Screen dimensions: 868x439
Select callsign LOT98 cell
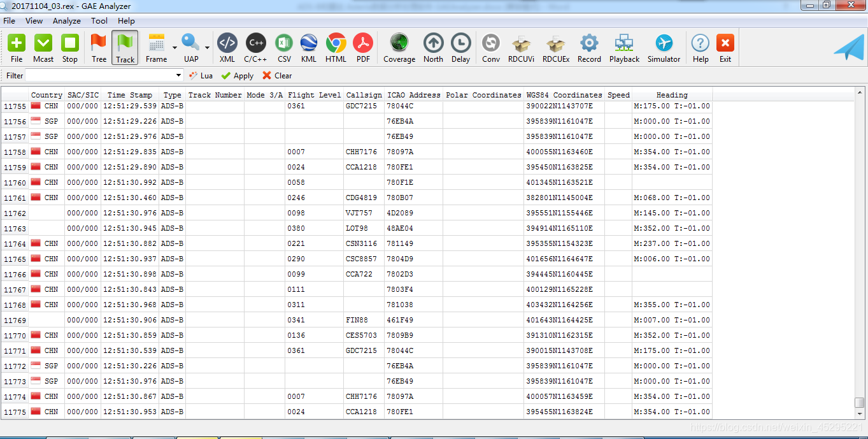coord(364,228)
